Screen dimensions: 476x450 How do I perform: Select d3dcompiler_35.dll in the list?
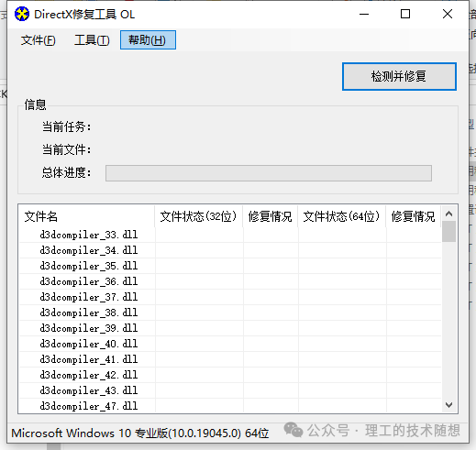tap(89, 266)
